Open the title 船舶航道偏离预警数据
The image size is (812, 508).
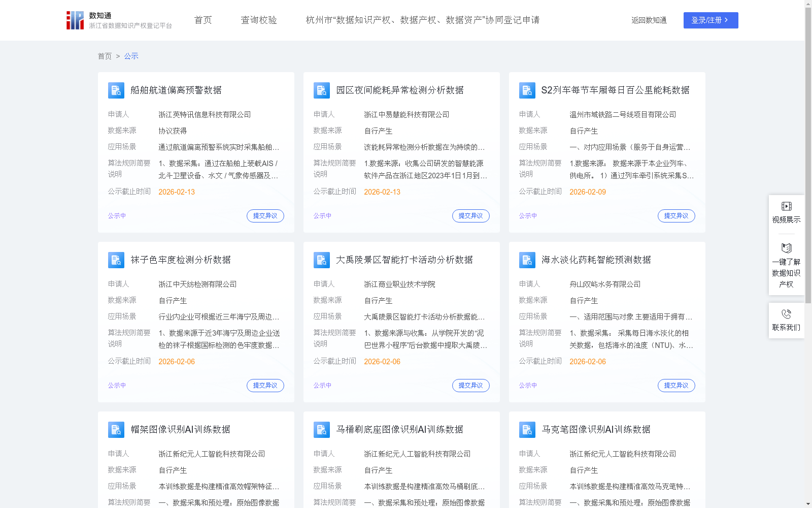coord(176,90)
